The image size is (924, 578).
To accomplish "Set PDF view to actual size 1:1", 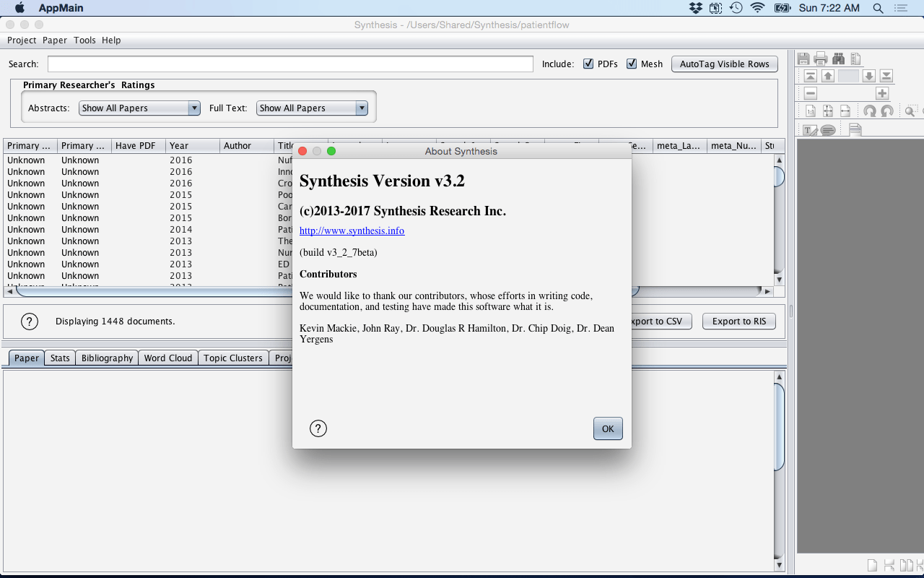I will pos(811,111).
